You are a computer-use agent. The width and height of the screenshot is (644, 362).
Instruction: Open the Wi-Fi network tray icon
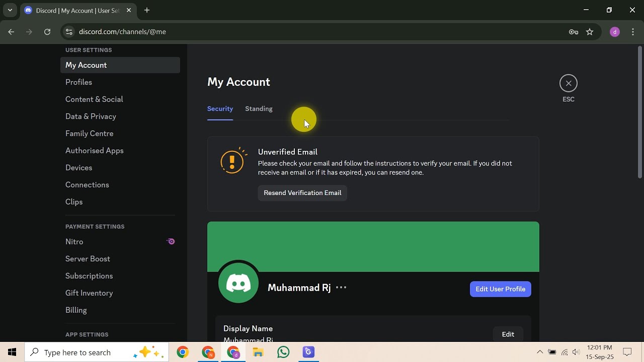565,352
